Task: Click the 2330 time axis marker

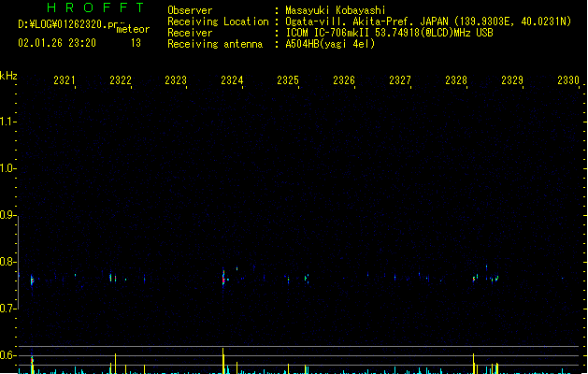Action: pos(568,80)
